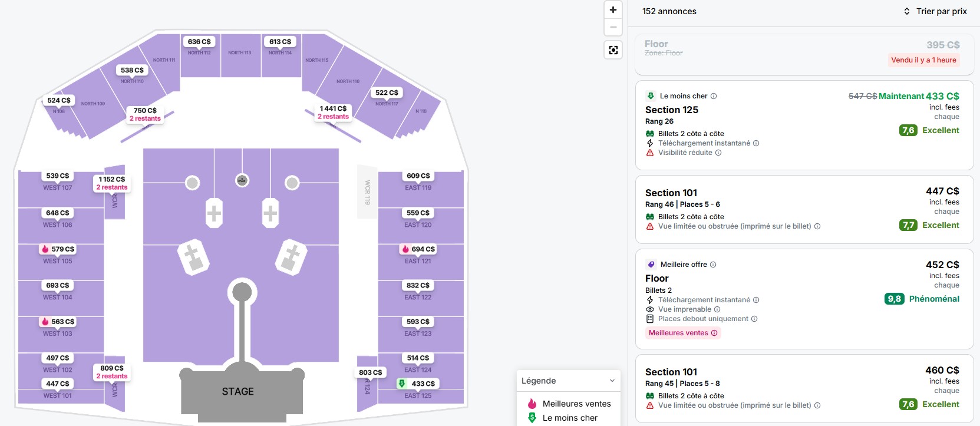Click info icon beside Le moins cher
This screenshot has height=426, width=980.
(x=714, y=96)
